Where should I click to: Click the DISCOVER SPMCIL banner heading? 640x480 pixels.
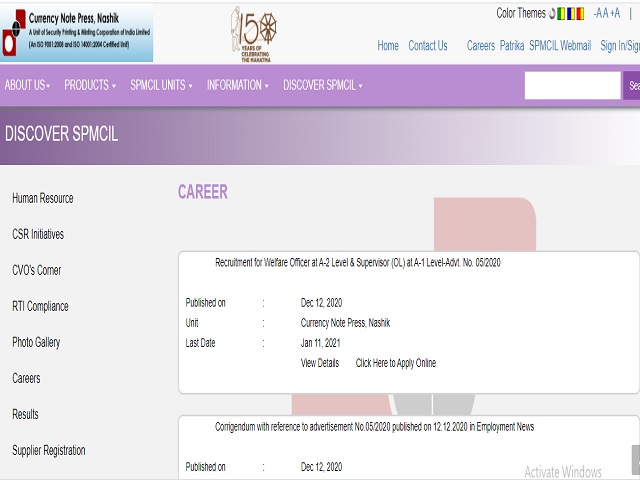click(x=62, y=134)
